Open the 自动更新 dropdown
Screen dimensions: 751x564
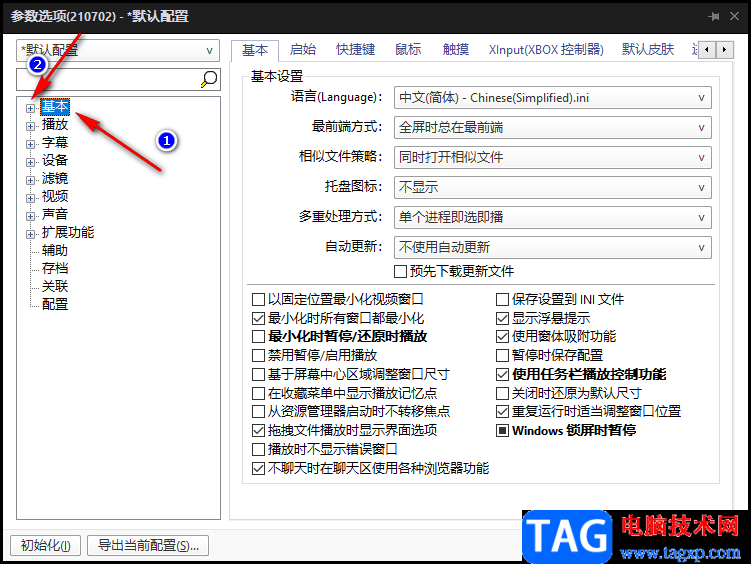pyautogui.click(x=552, y=248)
